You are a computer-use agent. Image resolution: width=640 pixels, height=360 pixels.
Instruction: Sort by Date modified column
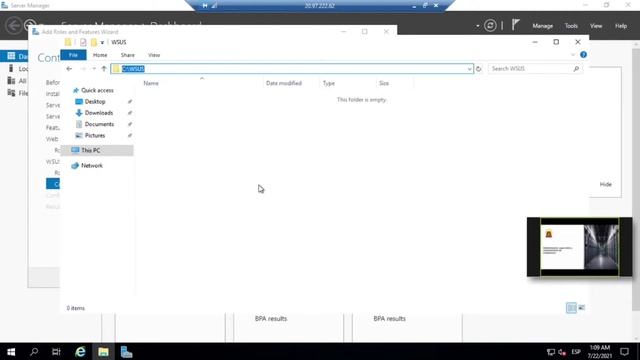coord(284,83)
